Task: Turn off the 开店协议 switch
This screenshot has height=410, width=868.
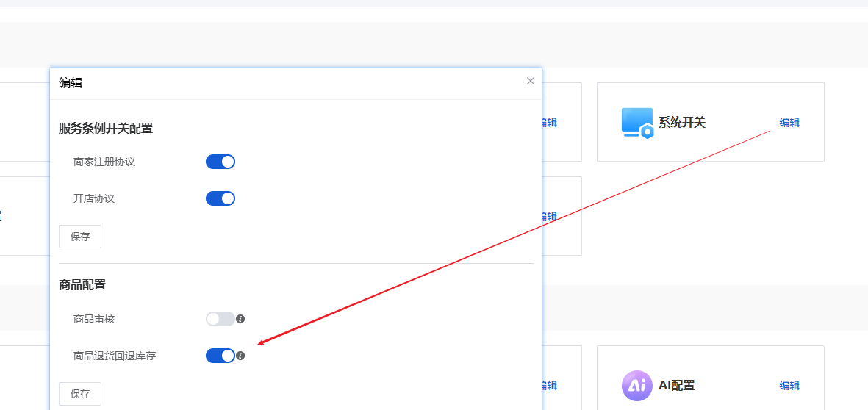Action: pyautogui.click(x=220, y=198)
